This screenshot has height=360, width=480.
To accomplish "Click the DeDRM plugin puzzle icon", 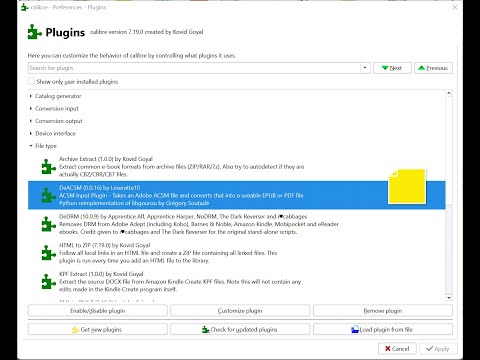I will coord(48,224).
